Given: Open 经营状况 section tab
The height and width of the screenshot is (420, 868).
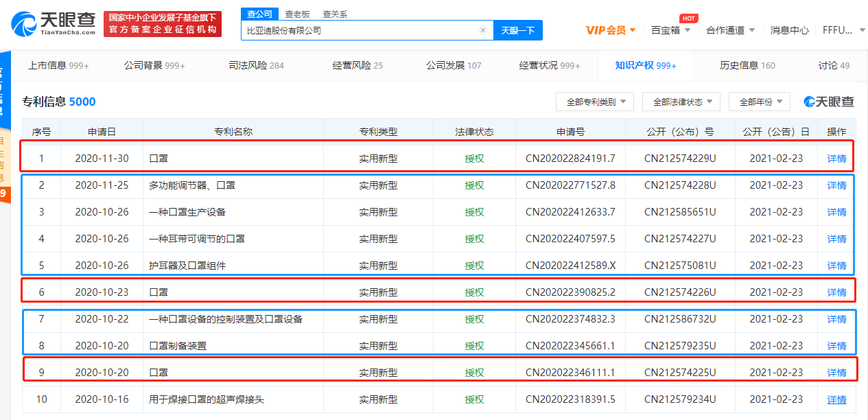Looking at the screenshot, I should (x=550, y=65).
